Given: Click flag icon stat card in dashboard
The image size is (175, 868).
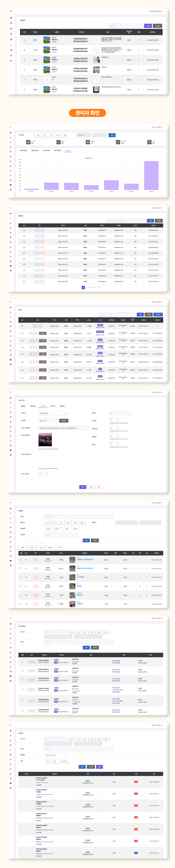Looking at the screenshot, I should 149,142.
